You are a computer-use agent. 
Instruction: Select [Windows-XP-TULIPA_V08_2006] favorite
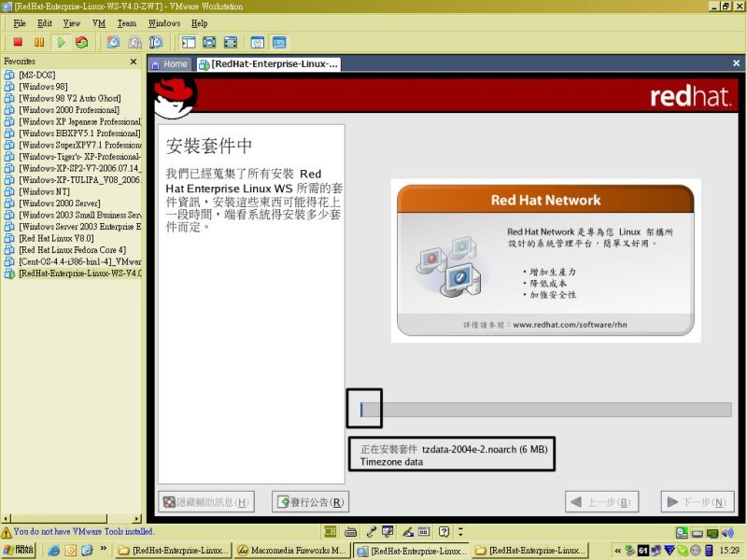[x=73, y=180]
